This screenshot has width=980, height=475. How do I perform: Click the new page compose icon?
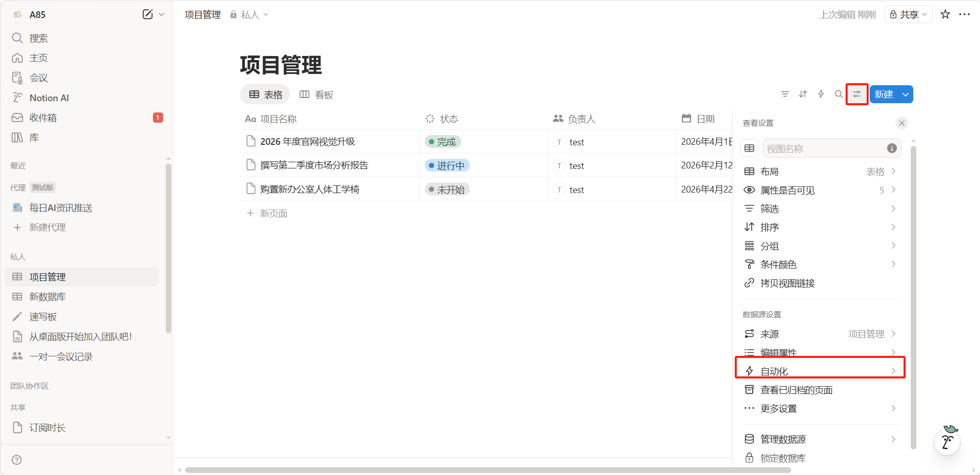pos(147,14)
